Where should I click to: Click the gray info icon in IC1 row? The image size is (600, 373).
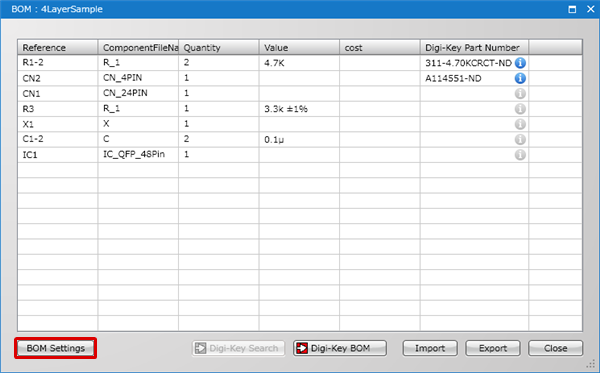click(x=520, y=155)
